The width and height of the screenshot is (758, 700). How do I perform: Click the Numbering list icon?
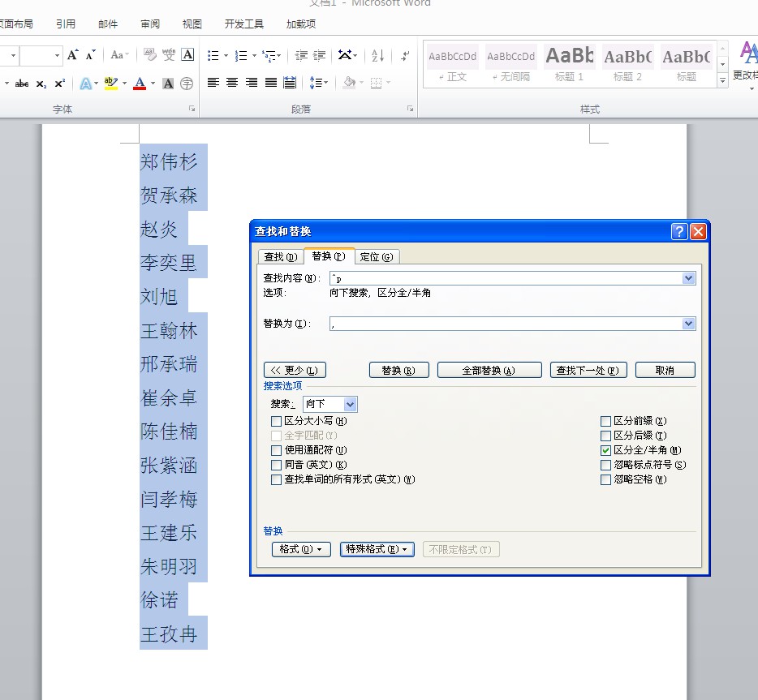[x=241, y=55]
